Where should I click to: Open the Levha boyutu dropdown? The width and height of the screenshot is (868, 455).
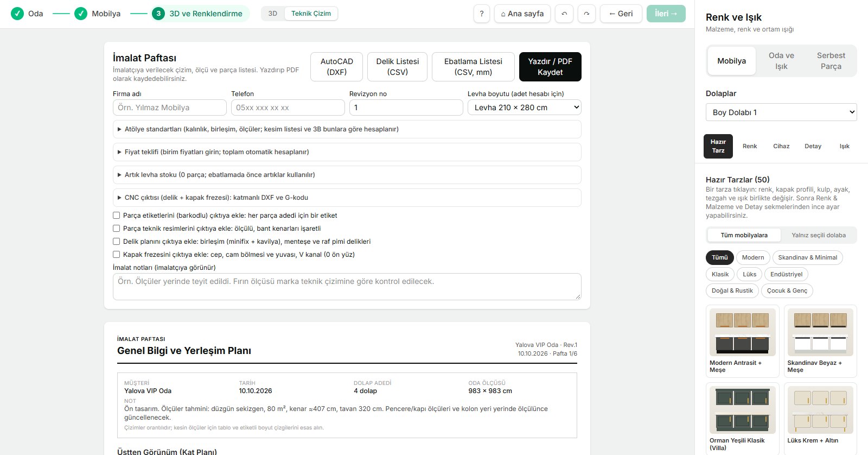pyautogui.click(x=525, y=108)
